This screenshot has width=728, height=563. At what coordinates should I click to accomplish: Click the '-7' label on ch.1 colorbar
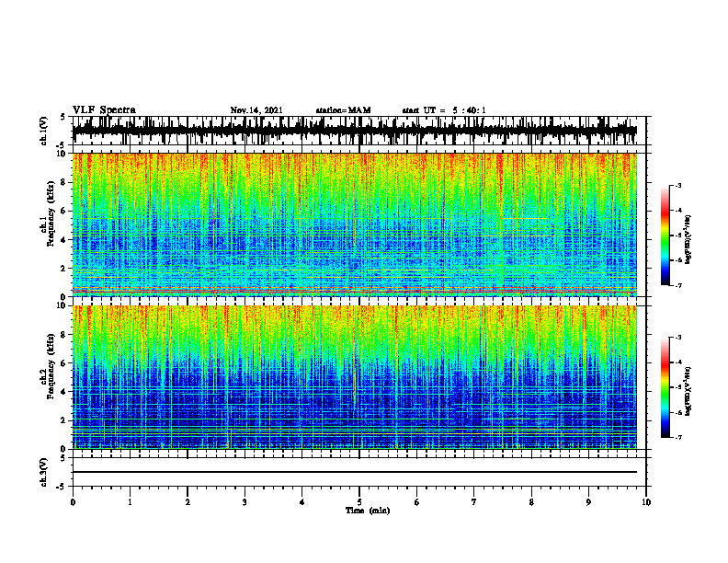pyautogui.click(x=678, y=285)
